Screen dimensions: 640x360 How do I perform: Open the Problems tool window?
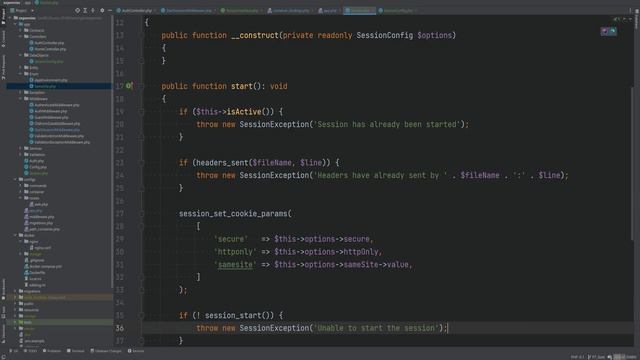pos(52,351)
